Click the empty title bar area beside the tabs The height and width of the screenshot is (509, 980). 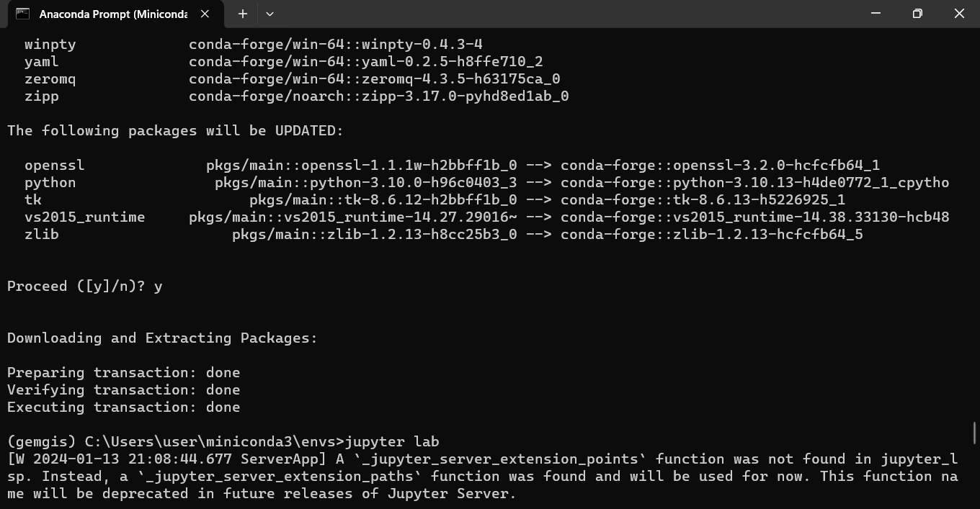[x=562, y=14]
